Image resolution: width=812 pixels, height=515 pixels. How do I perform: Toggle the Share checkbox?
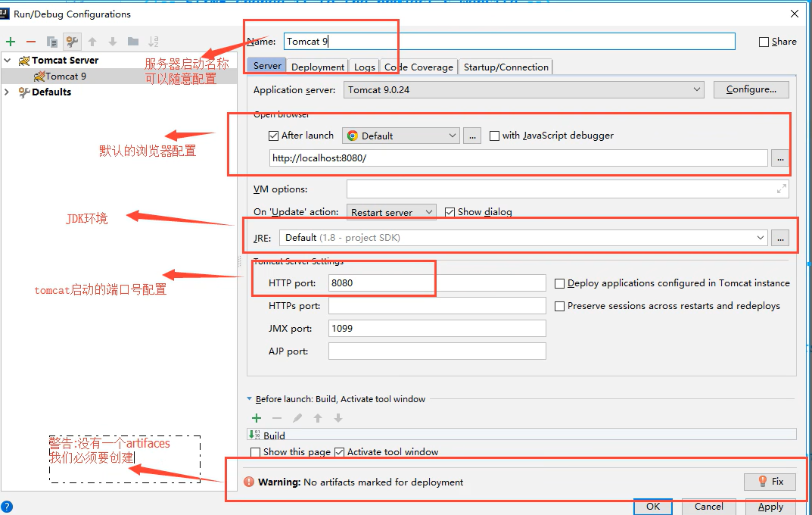[764, 42]
